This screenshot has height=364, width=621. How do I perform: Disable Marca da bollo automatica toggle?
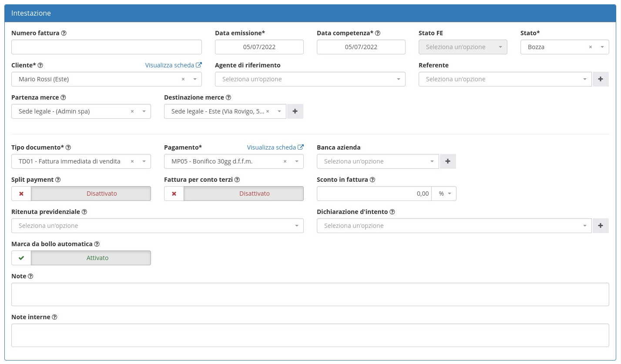click(81, 258)
